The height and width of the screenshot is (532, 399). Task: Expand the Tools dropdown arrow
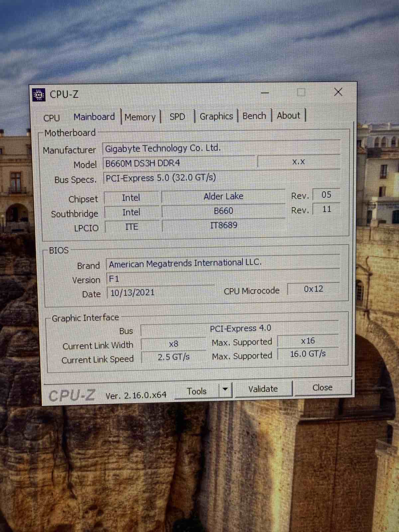point(225,389)
